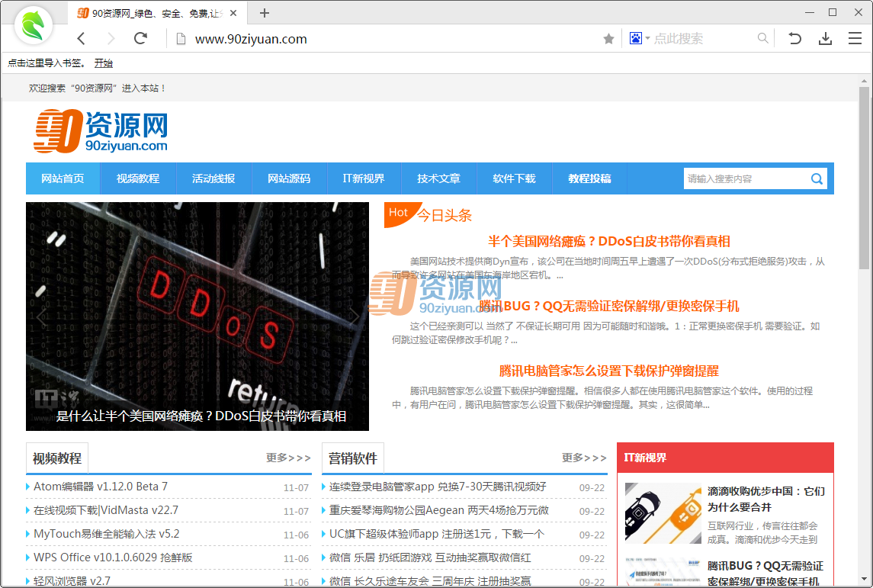This screenshot has width=873, height=588.
Task: Open 视频教程 navigation item
Action: pos(138,178)
